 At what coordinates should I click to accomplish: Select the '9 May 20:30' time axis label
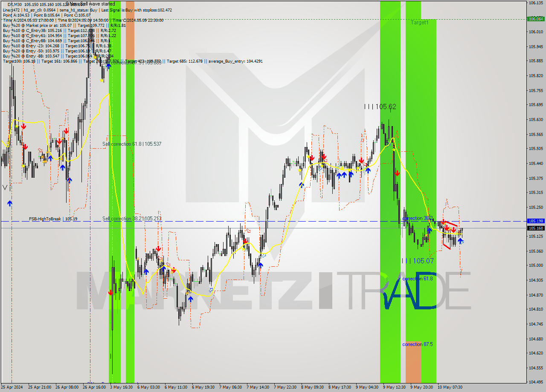(422, 387)
